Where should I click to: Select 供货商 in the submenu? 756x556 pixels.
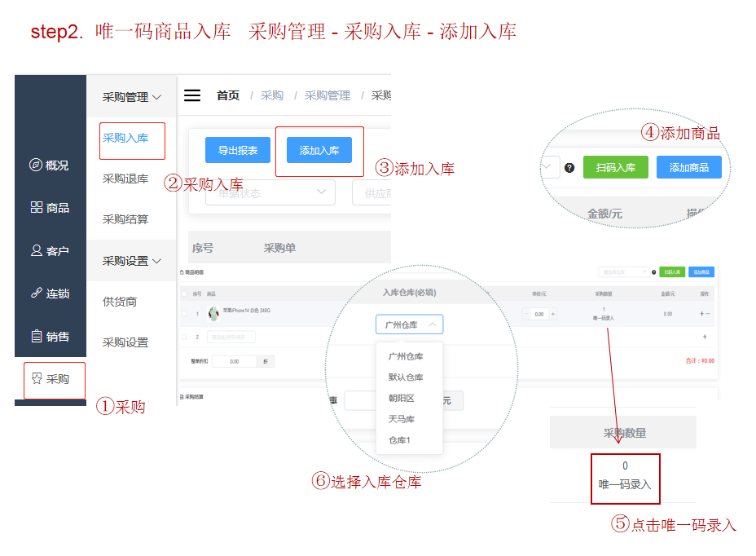pos(120,302)
